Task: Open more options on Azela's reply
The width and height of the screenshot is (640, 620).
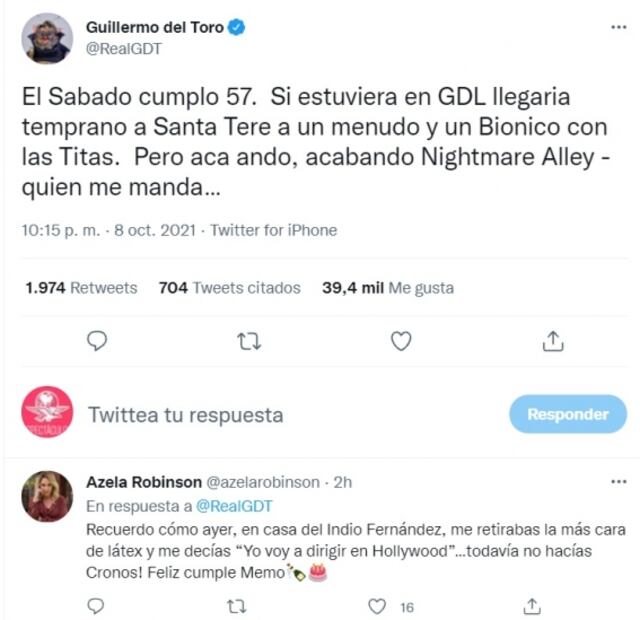Action: (618, 481)
